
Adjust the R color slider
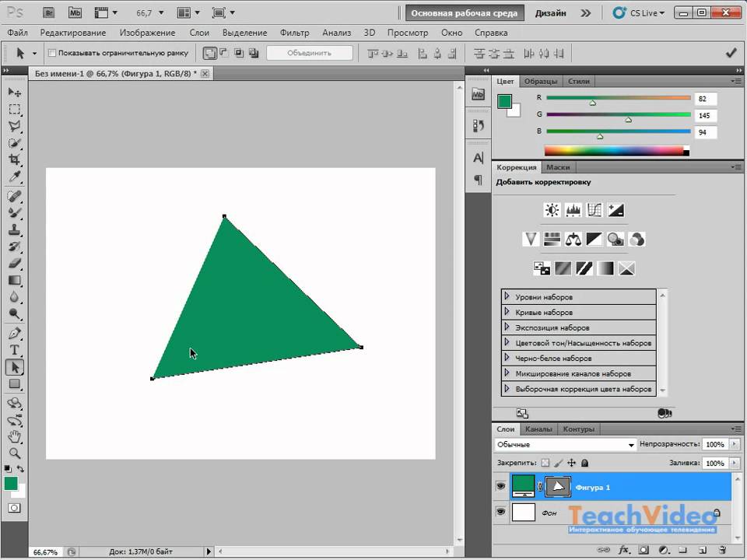(593, 103)
